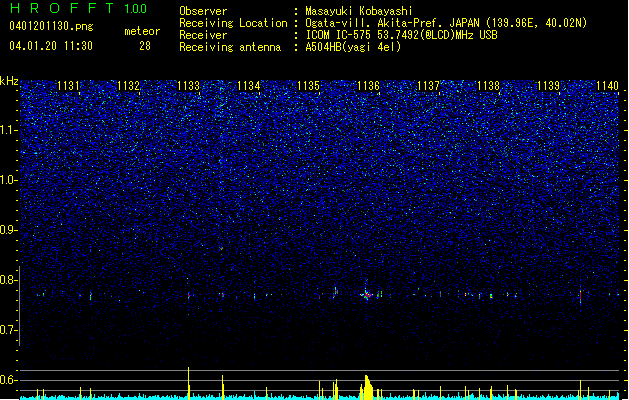Click the tallest yellow intensity spike near 1133
Screen dimensions: 629x400
click(x=189, y=383)
